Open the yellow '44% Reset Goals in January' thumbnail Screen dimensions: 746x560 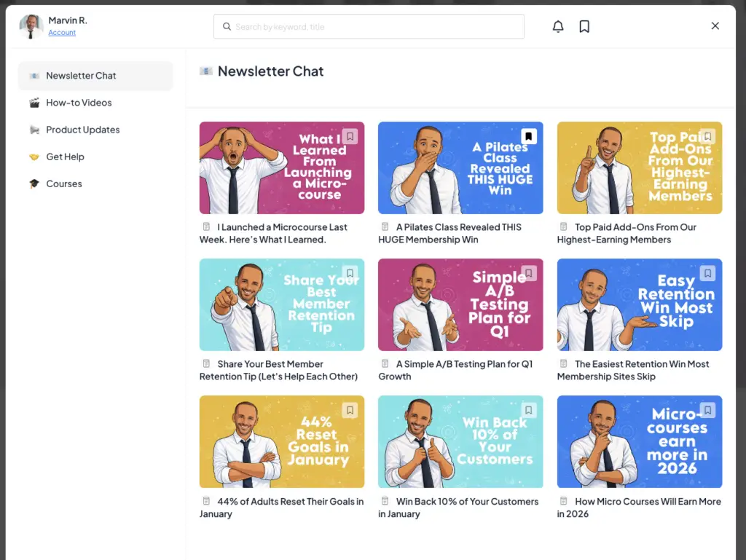(282, 441)
